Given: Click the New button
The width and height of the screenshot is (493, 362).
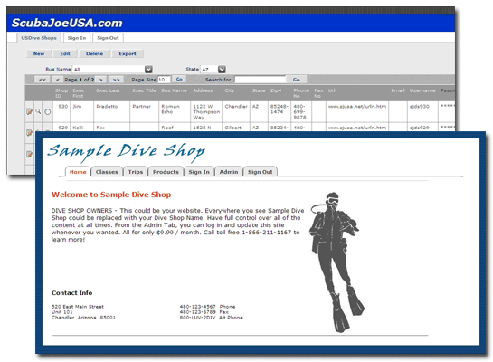Looking at the screenshot, I should (39, 53).
